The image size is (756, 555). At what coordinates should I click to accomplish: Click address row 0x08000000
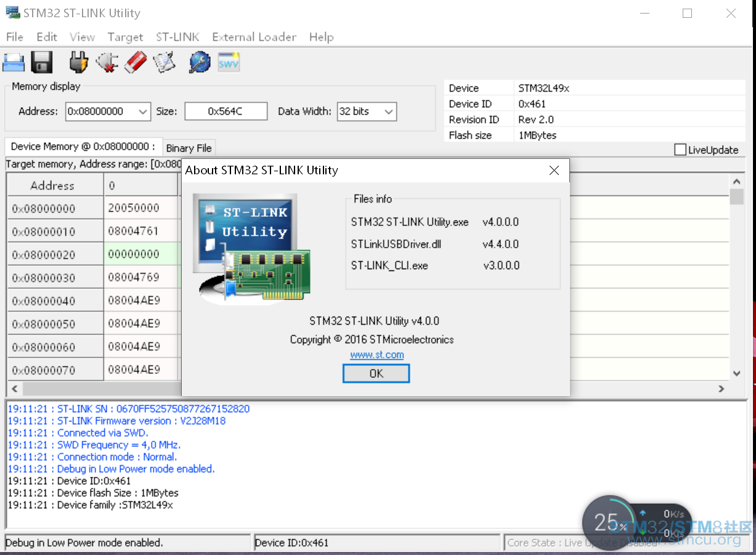click(55, 208)
